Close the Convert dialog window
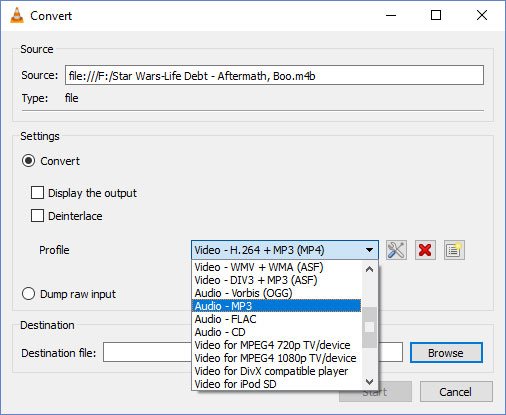The width and height of the screenshot is (506, 415). (x=482, y=15)
